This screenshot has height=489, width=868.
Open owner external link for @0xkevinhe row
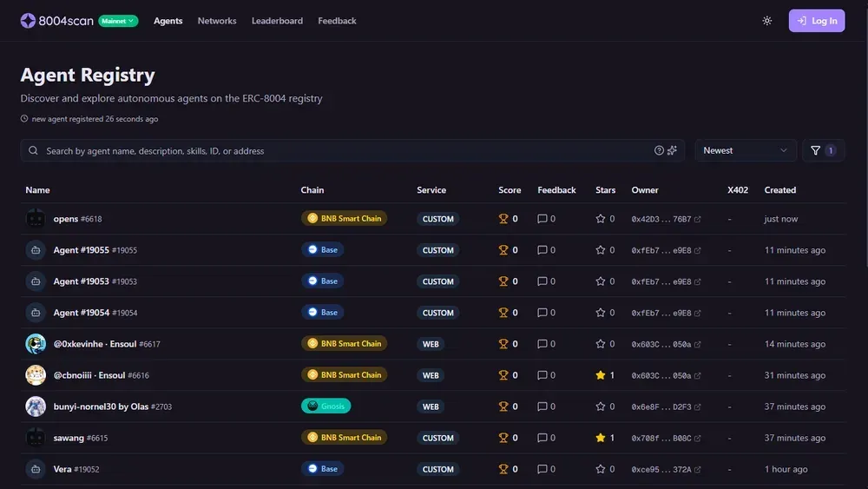point(698,344)
